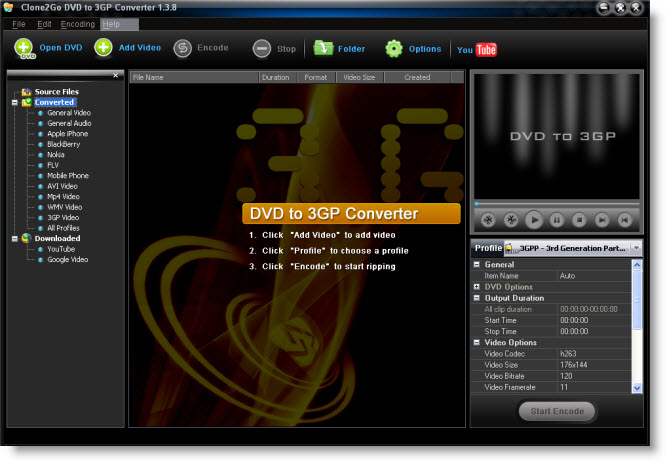Click the Video Size 176x144 value
Screen dimensions: 666x462
(x=573, y=365)
